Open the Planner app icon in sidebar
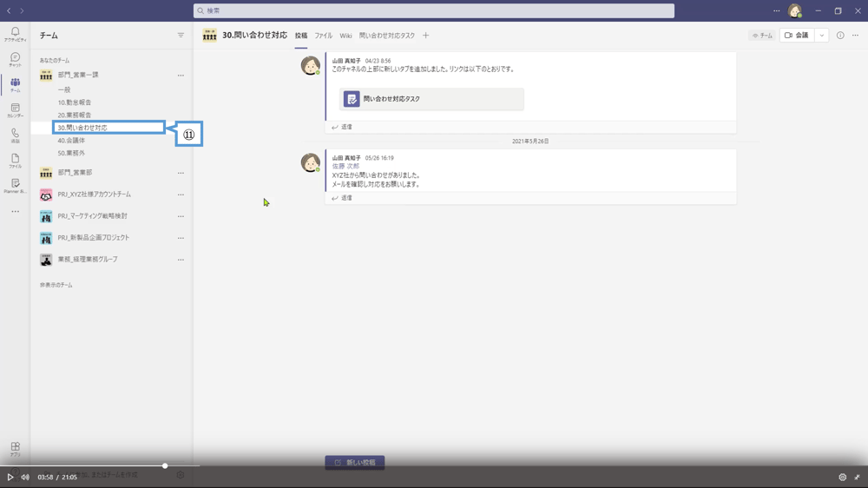The width and height of the screenshot is (868, 488). pos(15,186)
